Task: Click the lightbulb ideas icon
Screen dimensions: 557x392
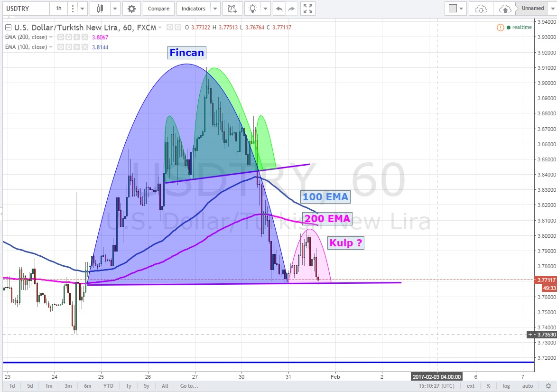Action: [x=254, y=9]
